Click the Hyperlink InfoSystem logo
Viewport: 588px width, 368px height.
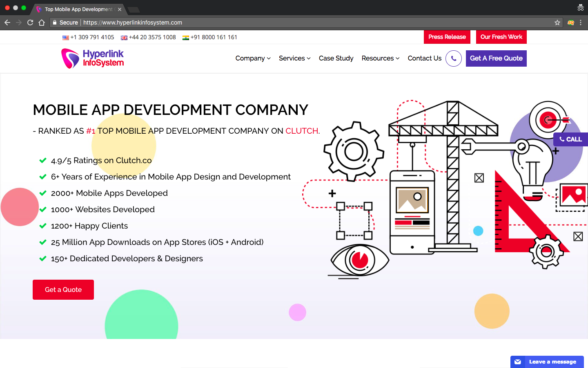click(x=92, y=58)
